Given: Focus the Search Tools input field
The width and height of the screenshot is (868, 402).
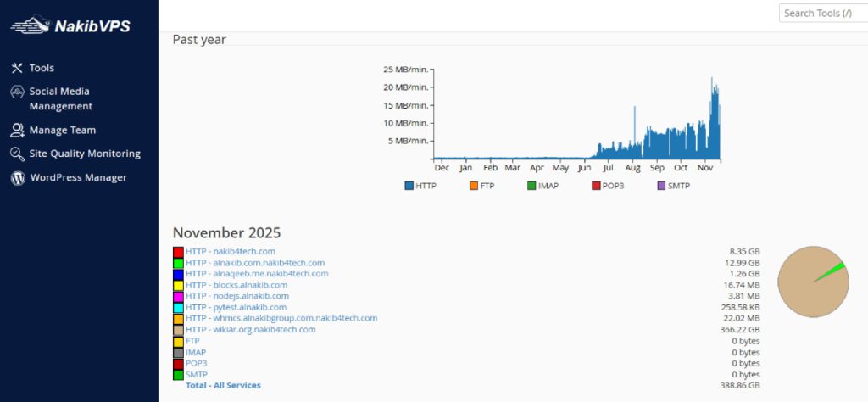Looking at the screenshot, I should click(822, 14).
